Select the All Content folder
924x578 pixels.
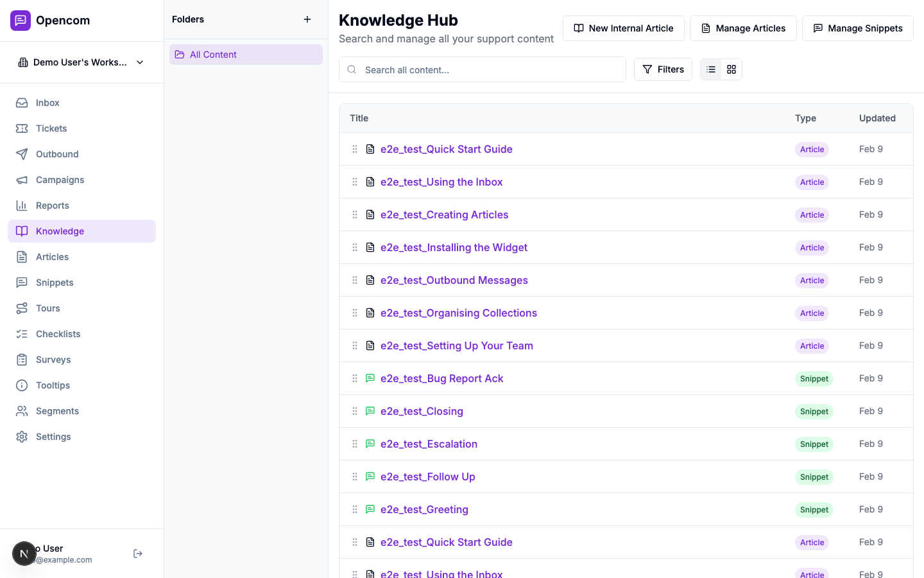coord(212,55)
